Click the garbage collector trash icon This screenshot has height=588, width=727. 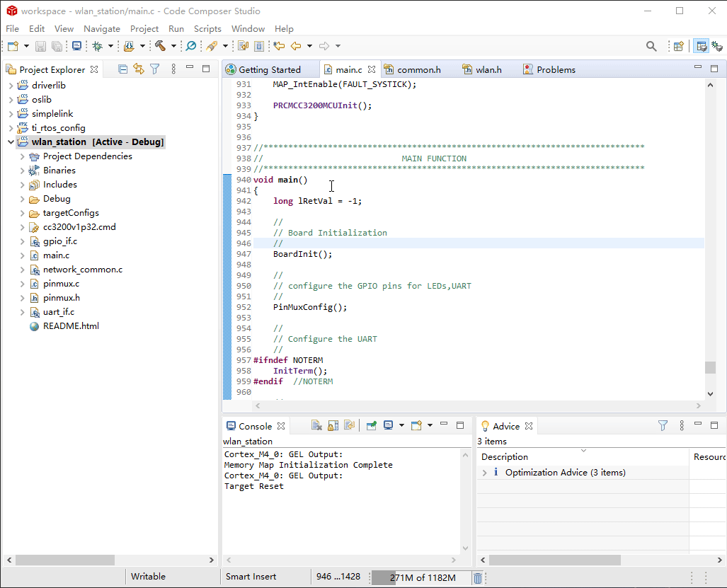coord(478,577)
